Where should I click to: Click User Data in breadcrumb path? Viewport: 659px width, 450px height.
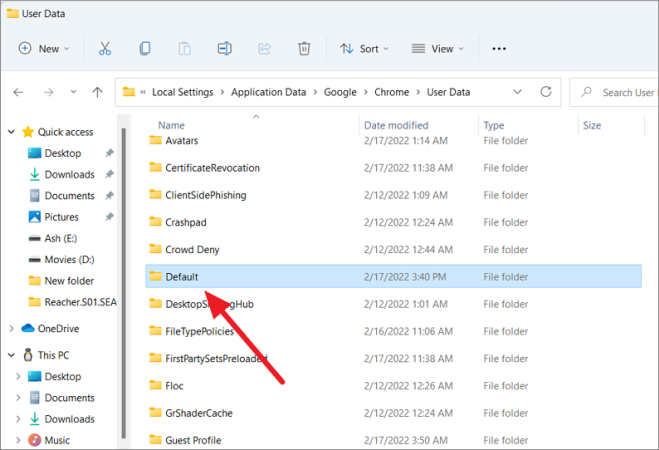(448, 92)
